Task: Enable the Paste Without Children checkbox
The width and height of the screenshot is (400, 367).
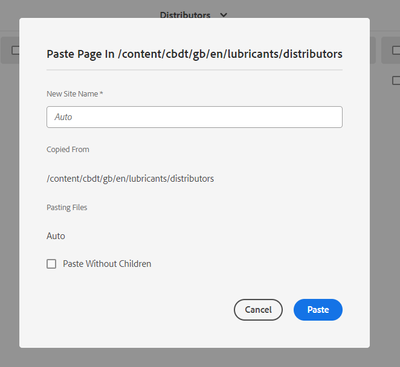Action: coord(51,264)
